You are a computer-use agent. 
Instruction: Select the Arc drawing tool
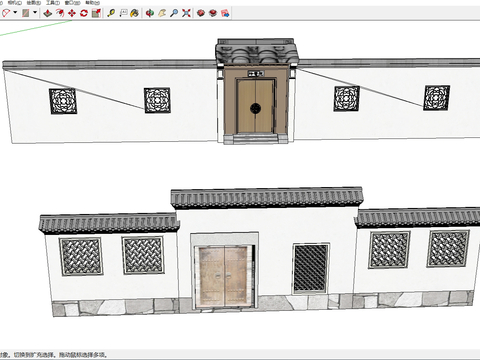6,13
